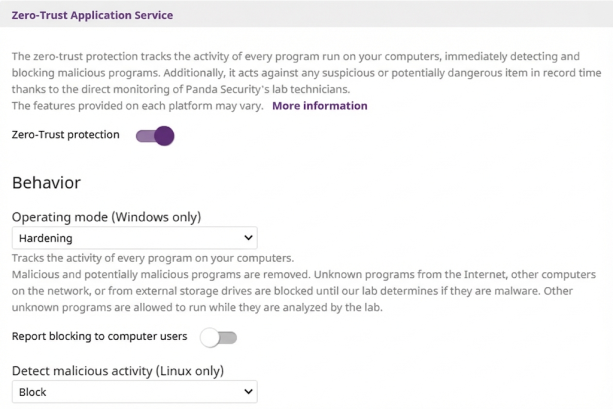Enable Report blocking to computer users

[x=218, y=338]
